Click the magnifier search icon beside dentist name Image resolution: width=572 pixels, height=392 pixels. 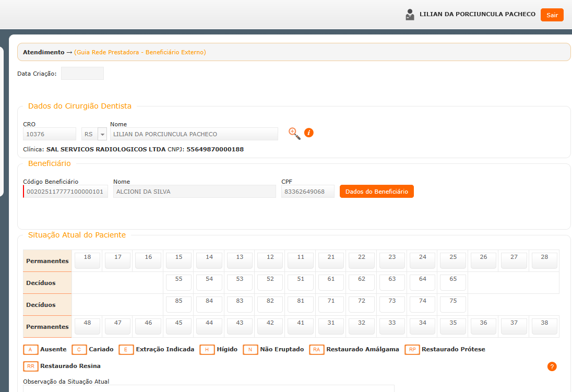pos(294,134)
